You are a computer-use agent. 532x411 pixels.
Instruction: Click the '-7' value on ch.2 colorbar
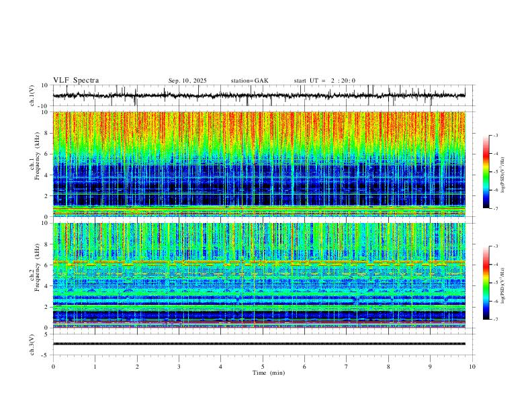click(x=495, y=320)
